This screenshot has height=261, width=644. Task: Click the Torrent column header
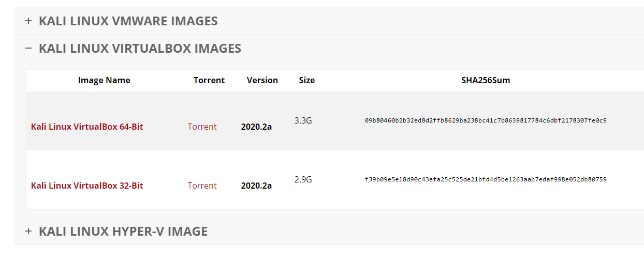pos(209,80)
